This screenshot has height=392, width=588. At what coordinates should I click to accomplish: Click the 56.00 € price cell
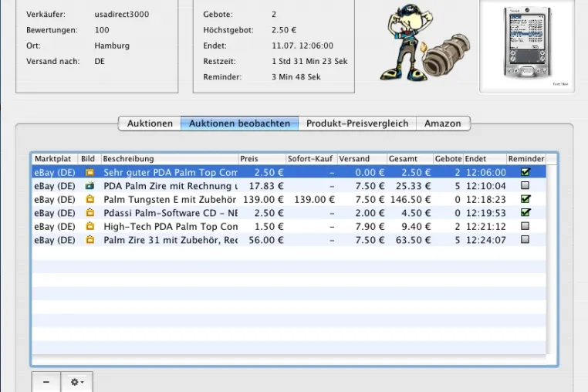(266, 240)
